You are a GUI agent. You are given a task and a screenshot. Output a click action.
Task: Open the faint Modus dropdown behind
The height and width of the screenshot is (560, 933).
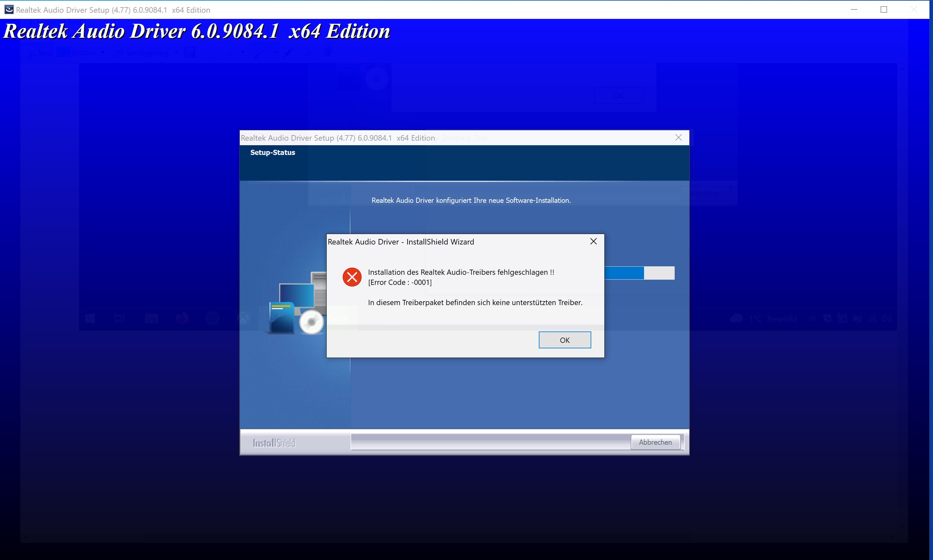tap(83, 53)
